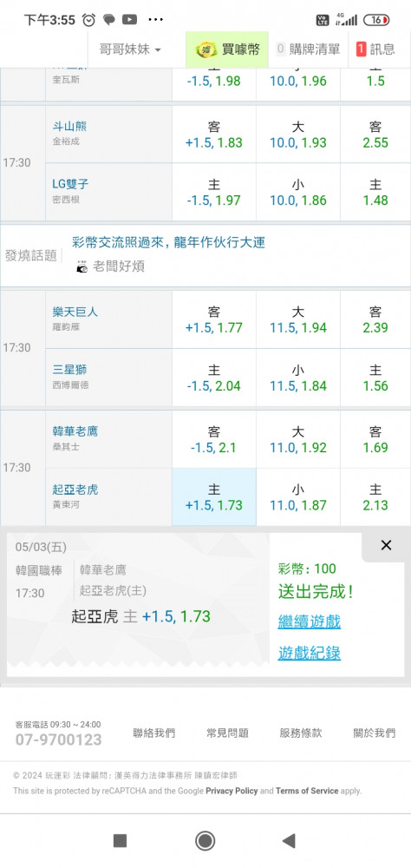Viewport: 411px width, 868px height.
Task: Toggle 起亞老虎 主 +1.5, 1.73 selection
Action: [214, 497]
